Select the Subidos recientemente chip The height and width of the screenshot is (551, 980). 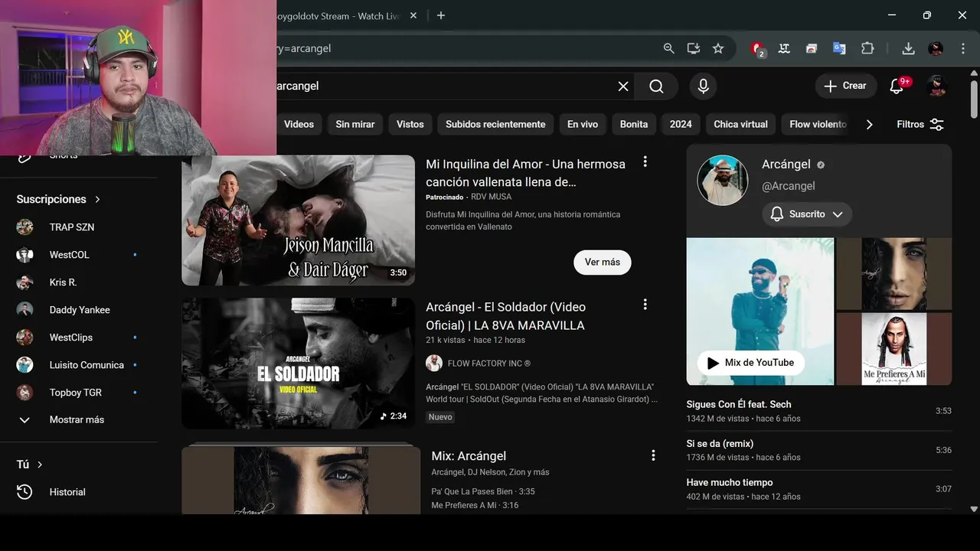pyautogui.click(x=495, y=124)
